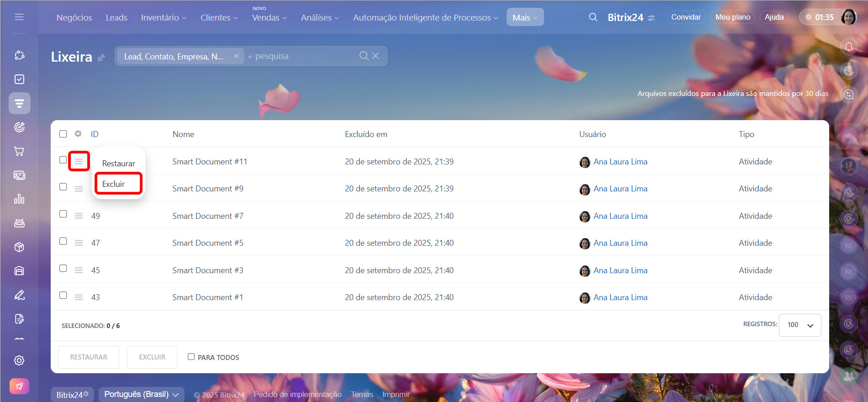
Task: Click the pesquisa search field
Action: coord(302,56)
